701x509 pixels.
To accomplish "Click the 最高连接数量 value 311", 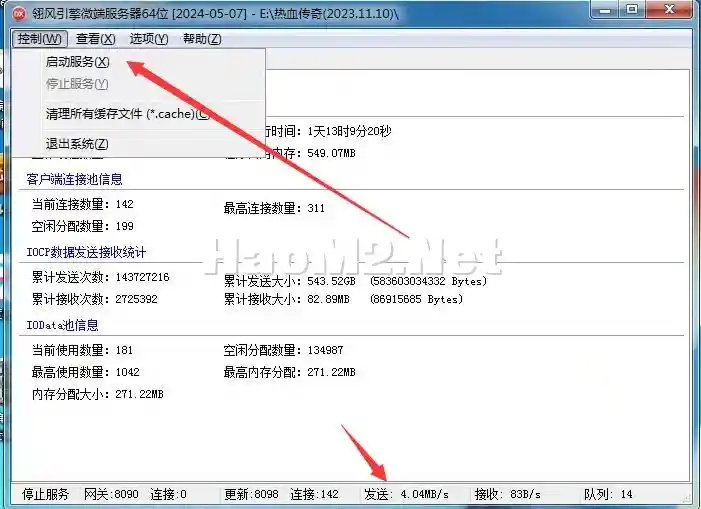I will click(316, 208).
